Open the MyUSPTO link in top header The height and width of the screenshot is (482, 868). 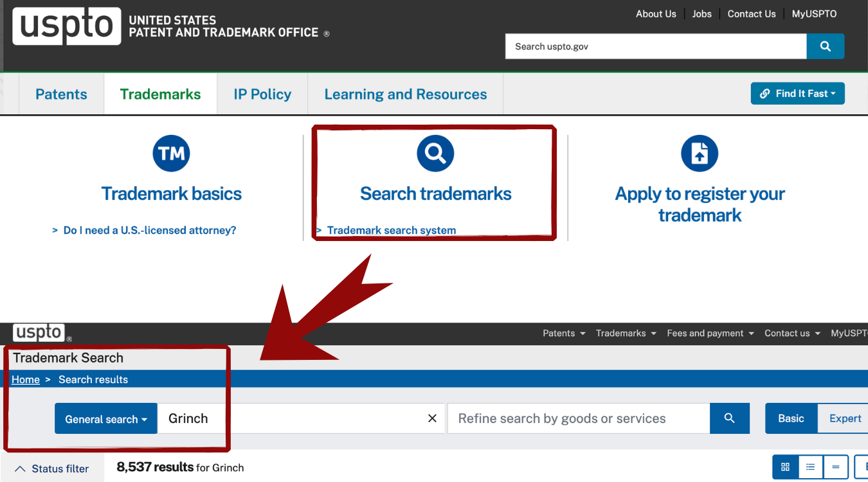814,13
